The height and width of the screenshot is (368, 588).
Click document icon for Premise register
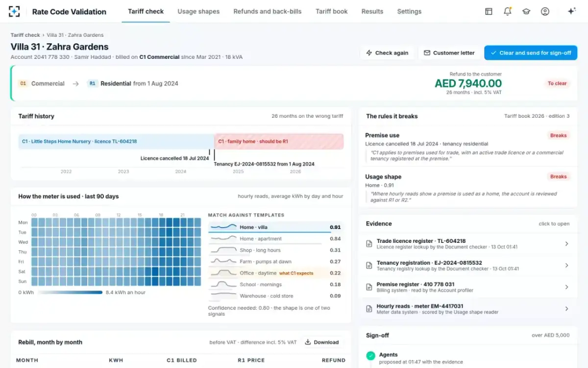(369, 287)
